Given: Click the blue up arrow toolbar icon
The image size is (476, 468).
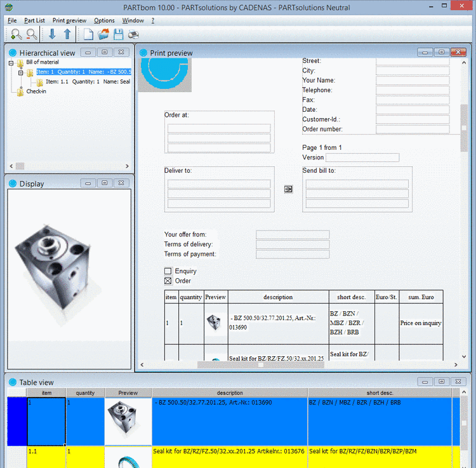Looking at the screenshot, I should (67, 34).
